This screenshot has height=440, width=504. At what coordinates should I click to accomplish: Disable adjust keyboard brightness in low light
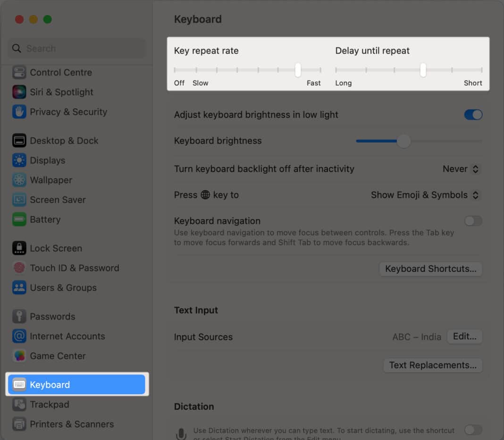pyautogui.click(x=473, y=115)
